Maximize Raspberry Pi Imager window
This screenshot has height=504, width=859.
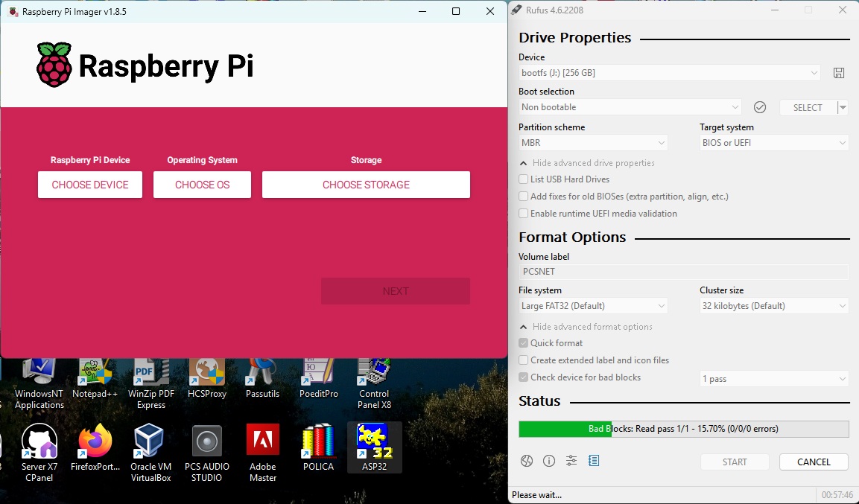(456, 11)
